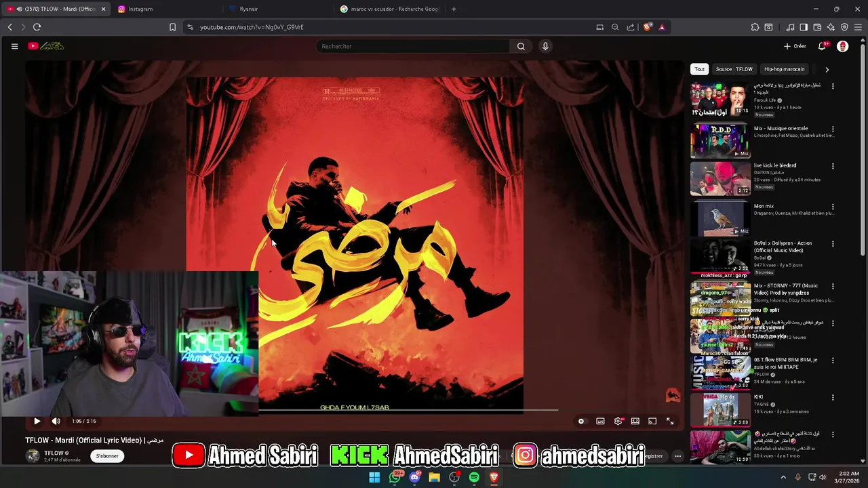The width and height of the screenshot is (868, 488).
Task: Reload the page
Action: [37, 27]
